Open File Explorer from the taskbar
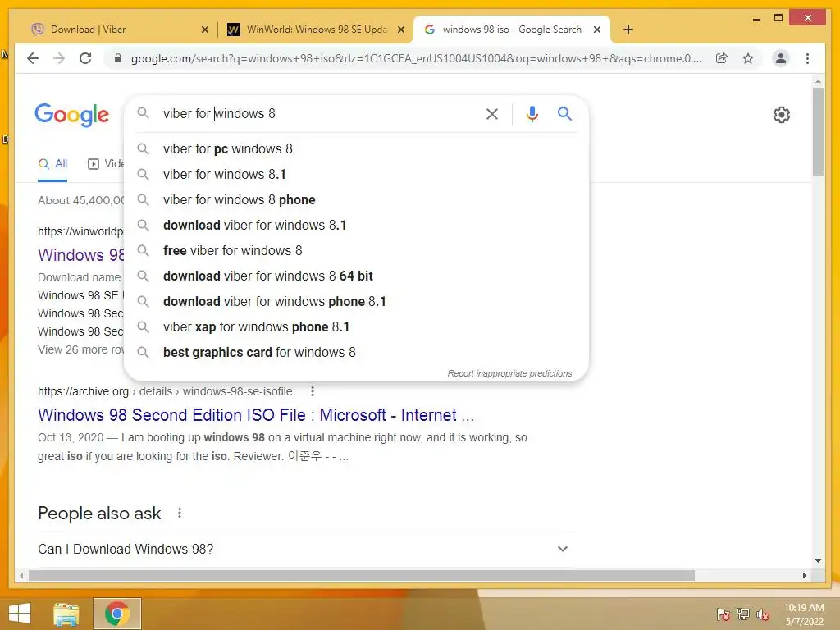 point(66,614)
